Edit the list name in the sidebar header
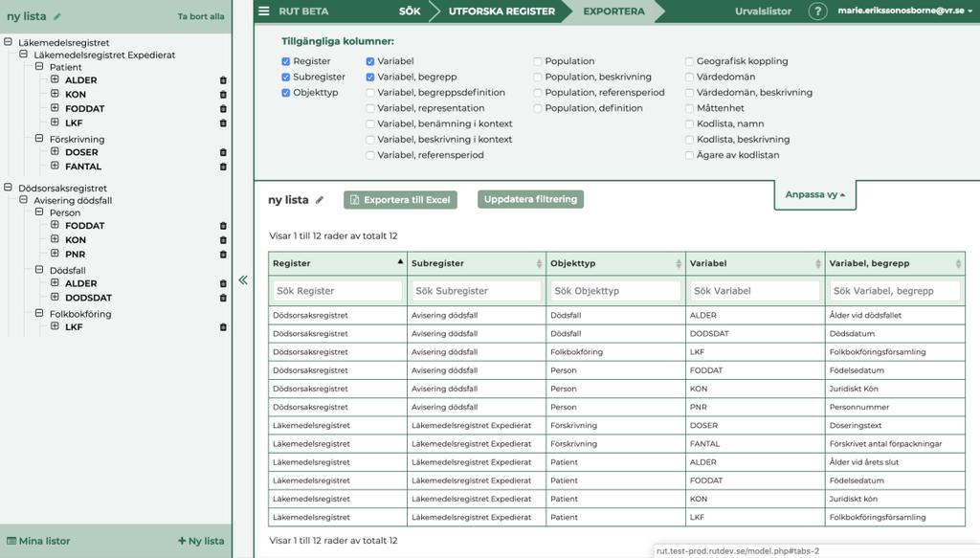Screen dimensions: 980x558 57,17
